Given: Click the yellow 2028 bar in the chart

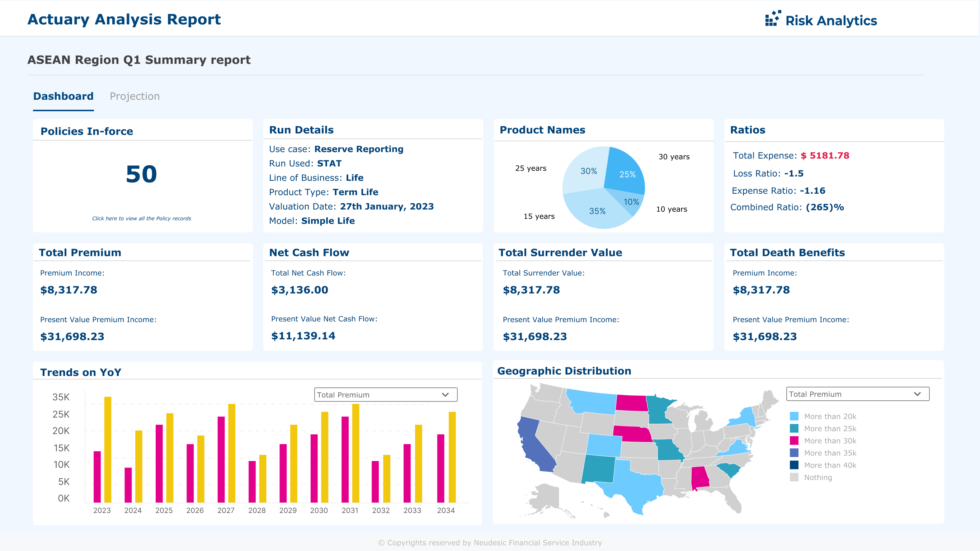Looking at the screenshot, I should [x=263, y=479].
